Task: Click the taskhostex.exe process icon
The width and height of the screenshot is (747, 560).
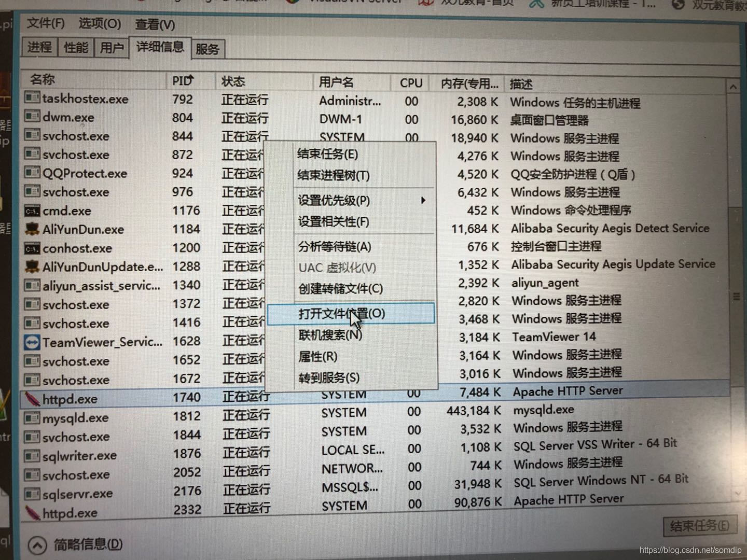Action: point(32,97)
